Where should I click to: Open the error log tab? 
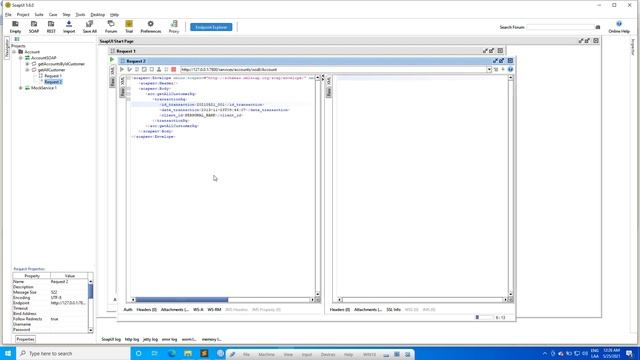[169, 339]
